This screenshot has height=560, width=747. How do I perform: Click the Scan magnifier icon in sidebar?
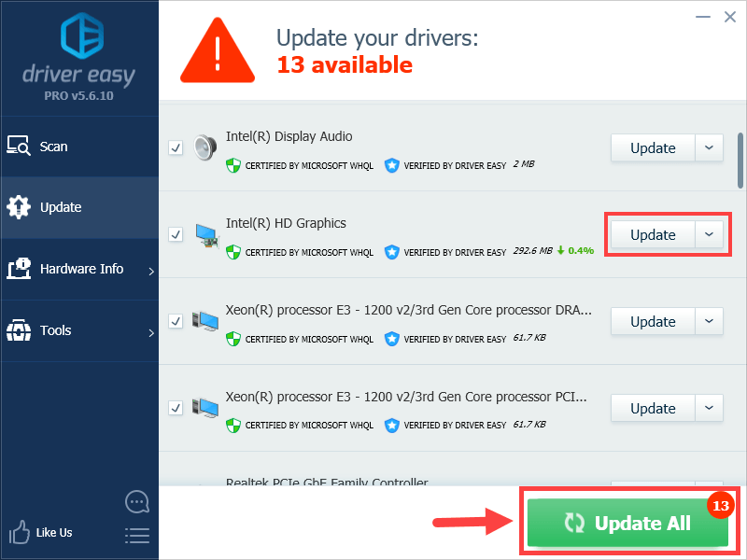pyautogui.click(x=19, y=146)
